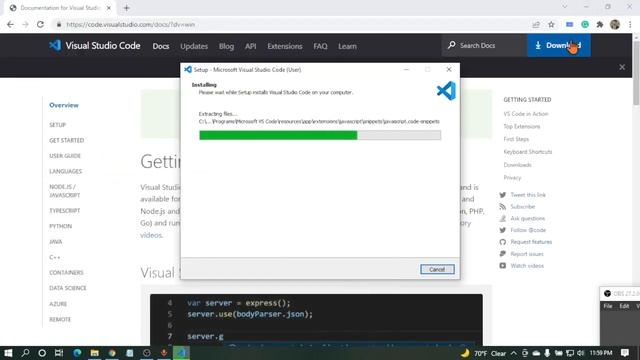Open Task View on the taskbar
This screenshot has width=640, height=360.
(x=59, y=353)
